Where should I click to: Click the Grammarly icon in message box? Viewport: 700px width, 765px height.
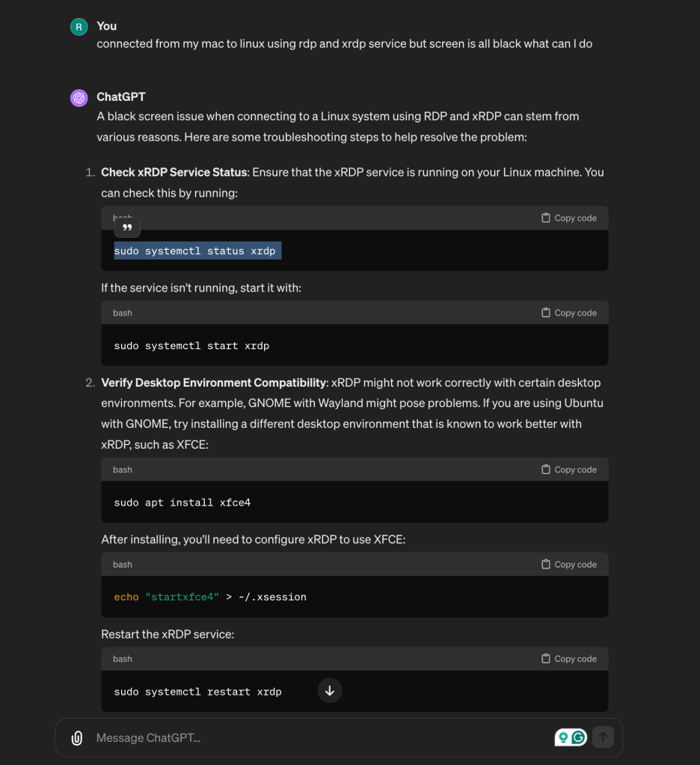coord(579,737)
